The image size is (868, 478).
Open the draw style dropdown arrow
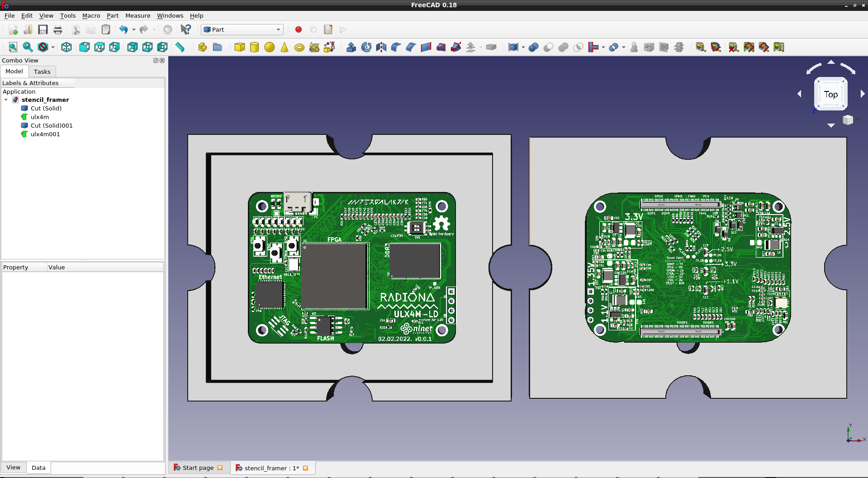pyautogui.click(x=53, y=47)
